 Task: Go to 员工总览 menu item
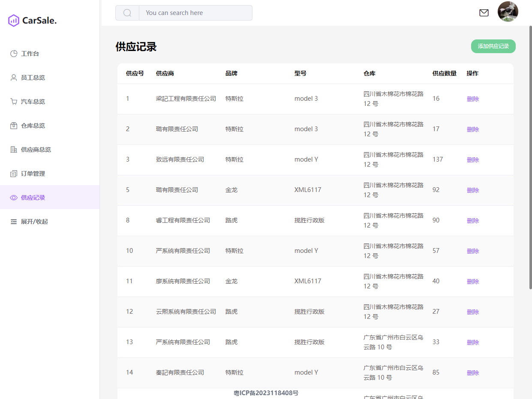click(x=50, y=78)
